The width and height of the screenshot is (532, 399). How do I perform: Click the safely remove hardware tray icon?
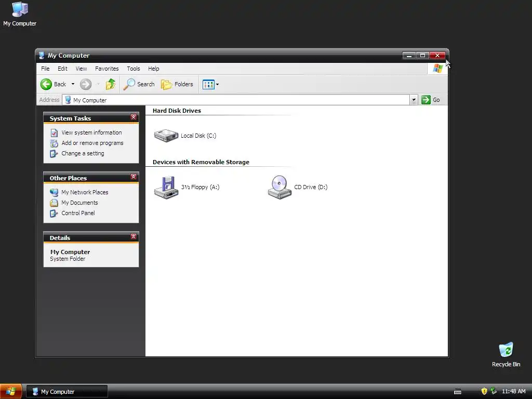(494, 391)
